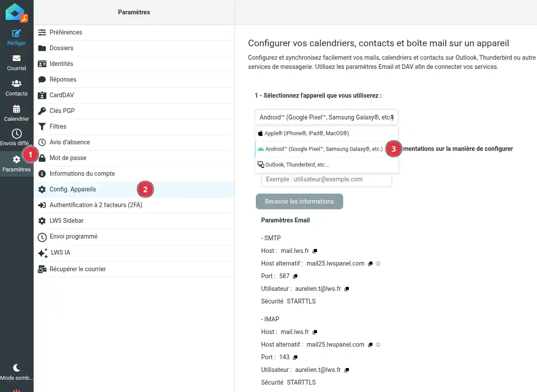
Task: Open LWS Sidebar settings
Action: 134,221
